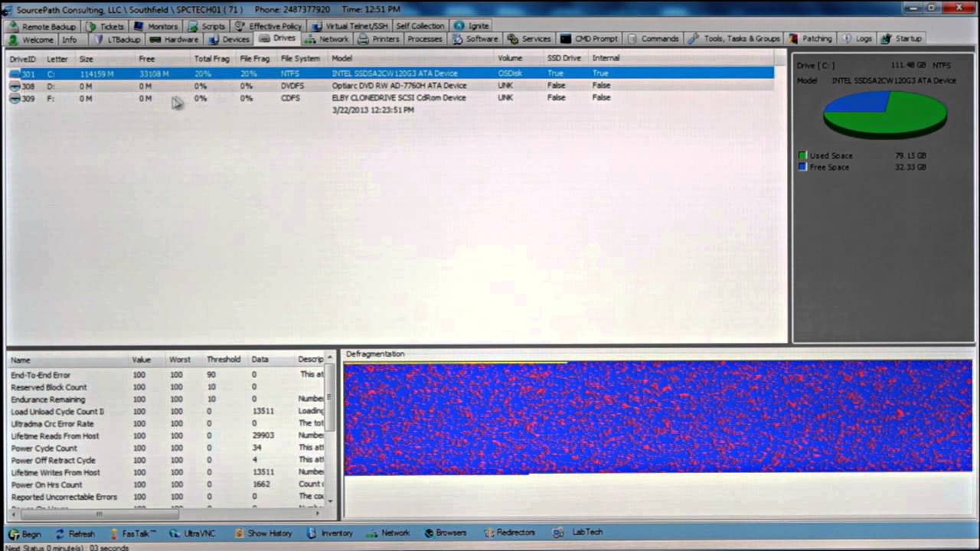Open the Scripts tab
Viewport: 980px width, 551px height.
click(x=207, y=26)
